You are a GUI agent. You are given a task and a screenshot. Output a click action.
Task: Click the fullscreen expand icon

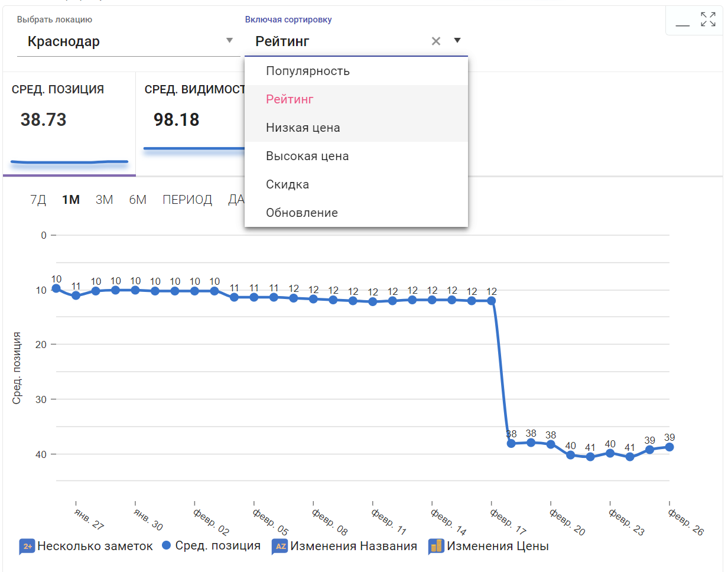(x=708, y=19)
